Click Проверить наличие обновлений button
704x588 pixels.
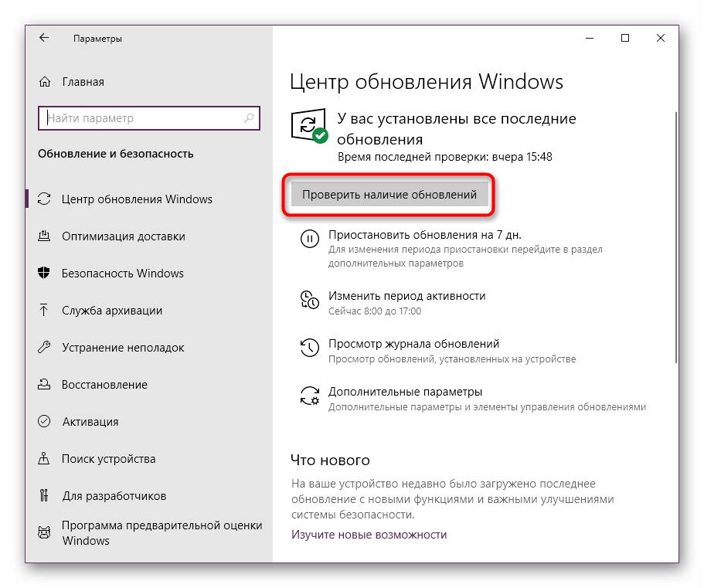coord(389,195)
